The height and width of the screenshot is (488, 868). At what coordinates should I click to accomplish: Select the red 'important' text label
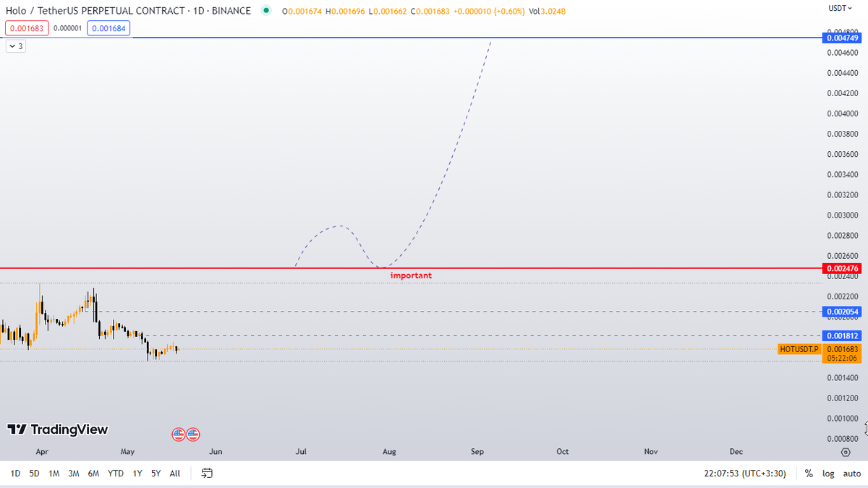pyautogui.click(x=411, y=275)
